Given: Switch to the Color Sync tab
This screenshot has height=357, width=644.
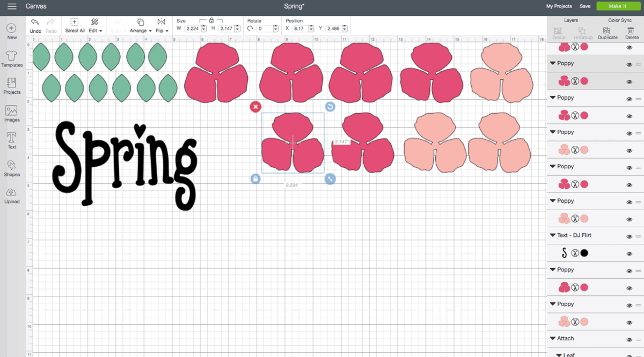Looking at the screenshot, I should [620, 20].
